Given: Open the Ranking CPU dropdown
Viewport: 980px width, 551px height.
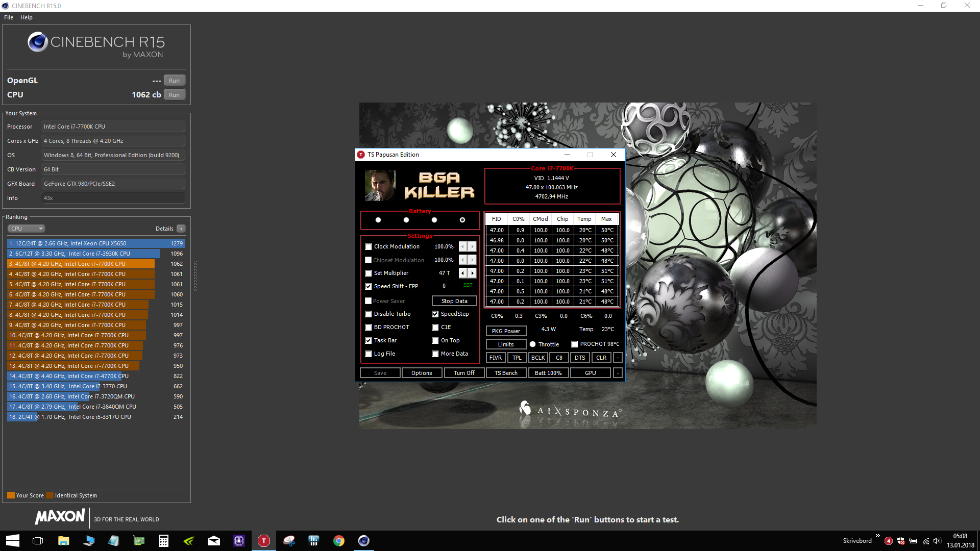Looking at the screenshot, I should (x=27, y=229).
